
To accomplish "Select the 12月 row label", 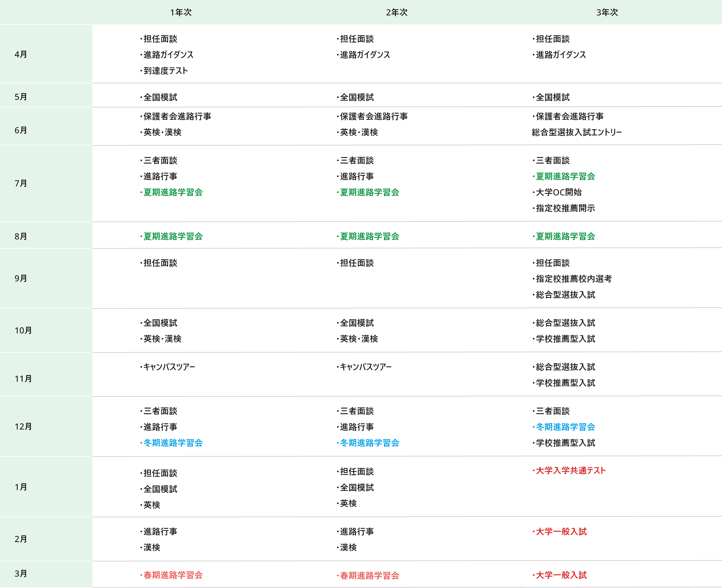I will pos(23,426).
